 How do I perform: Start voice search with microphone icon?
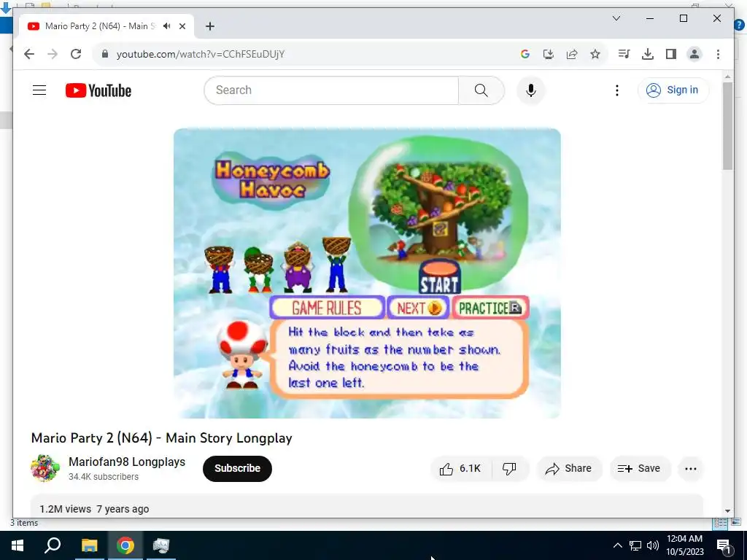click(x=531, y=90)
